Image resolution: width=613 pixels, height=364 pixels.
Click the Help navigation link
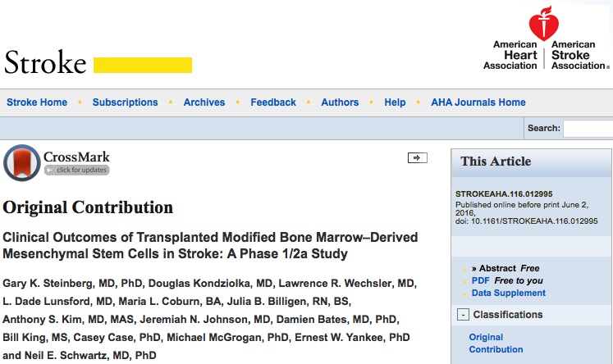coord(395,102)
